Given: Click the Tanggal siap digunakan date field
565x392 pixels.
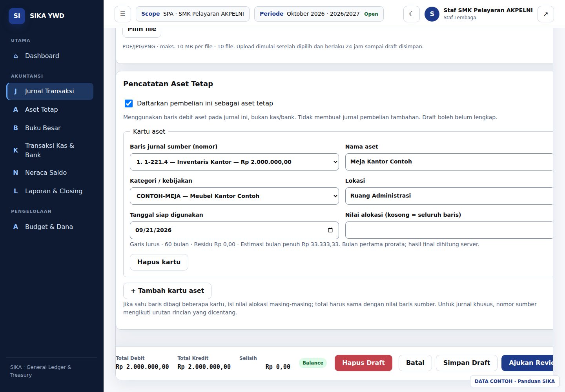Looking at the screenshot, I should (234, 230).
